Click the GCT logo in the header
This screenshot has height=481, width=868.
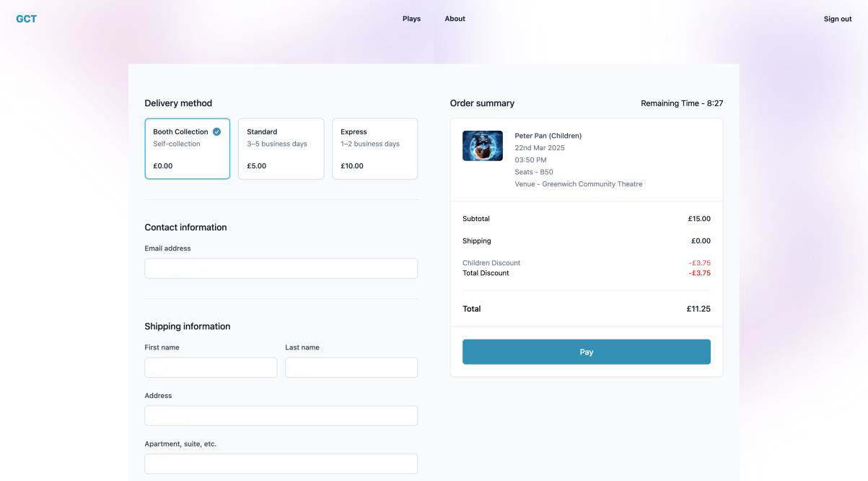26,18
